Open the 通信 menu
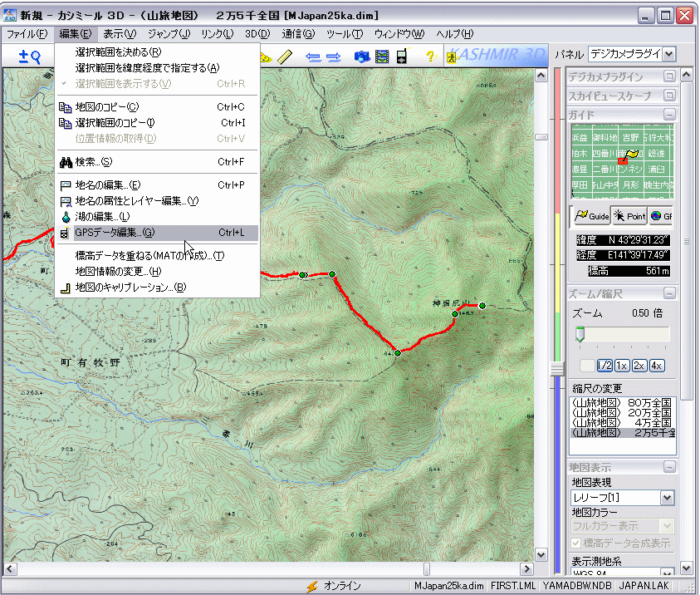Image resolution: width=700 pixels, height=595 pixels. 298,34
